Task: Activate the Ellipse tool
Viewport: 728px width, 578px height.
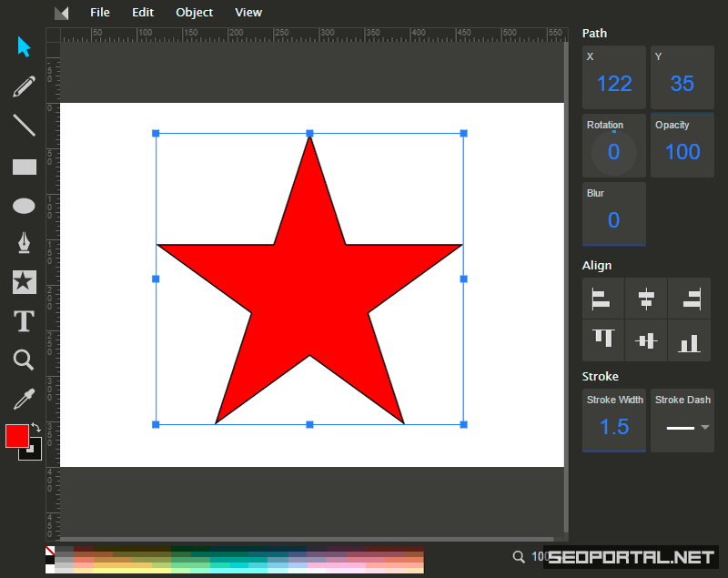Action: (24, 207)
